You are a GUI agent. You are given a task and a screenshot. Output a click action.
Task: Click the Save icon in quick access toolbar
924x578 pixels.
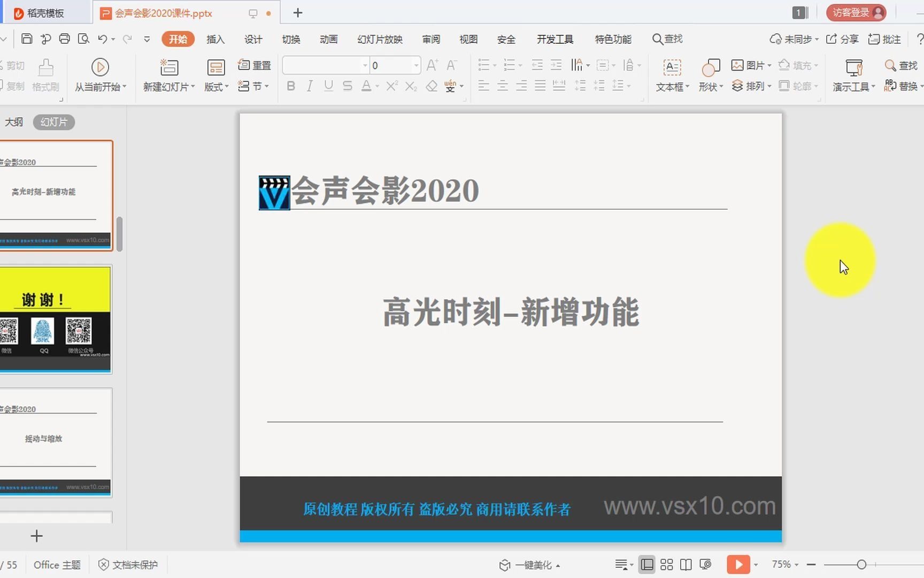tap(27, 39)
